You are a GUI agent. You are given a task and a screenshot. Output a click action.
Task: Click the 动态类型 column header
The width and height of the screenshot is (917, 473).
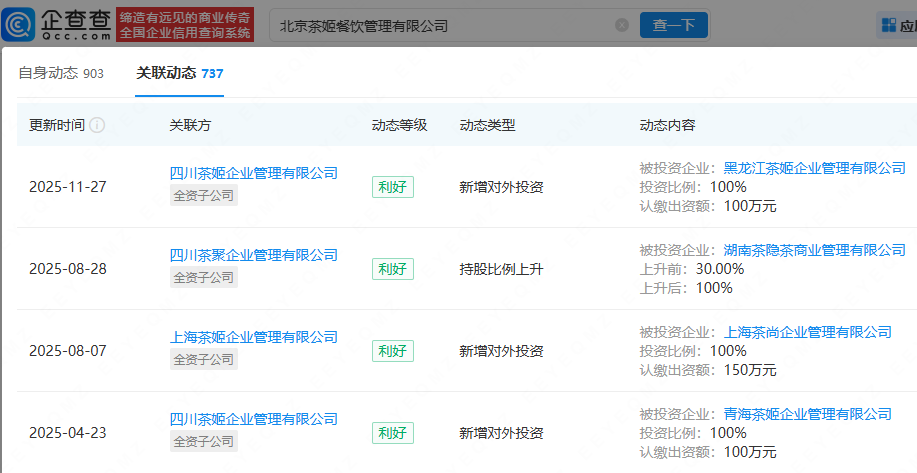pos(487,126)
